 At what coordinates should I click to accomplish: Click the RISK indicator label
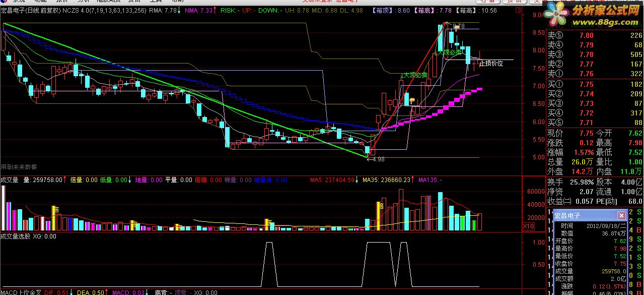[x=231, y=10]
